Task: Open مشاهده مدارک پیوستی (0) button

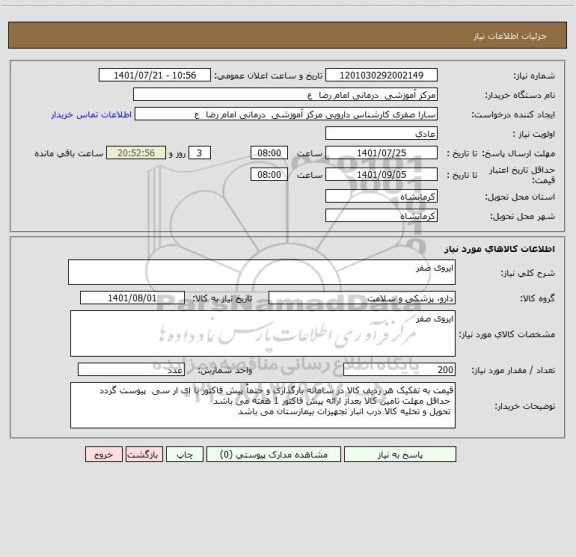Action: (274, 454)
